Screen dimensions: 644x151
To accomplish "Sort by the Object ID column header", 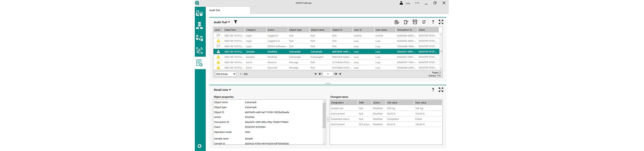I will point(342,30).
